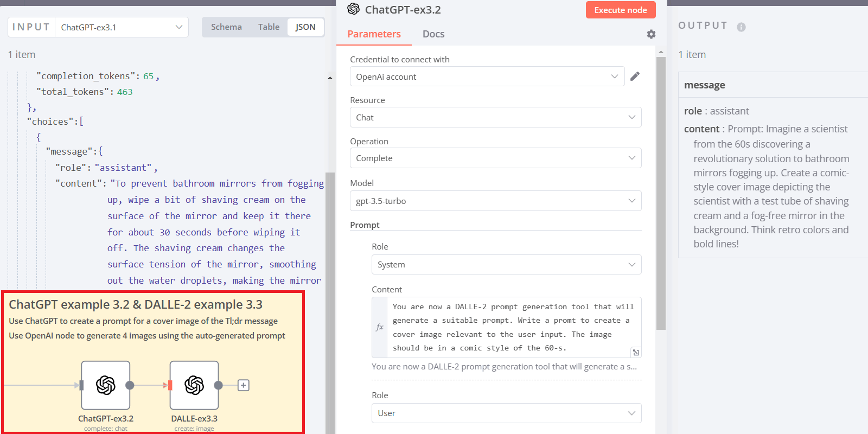Click the fx expression icon beside Content
The width and height of the screenshot is (868, 434).
click(x=380, y=327)
